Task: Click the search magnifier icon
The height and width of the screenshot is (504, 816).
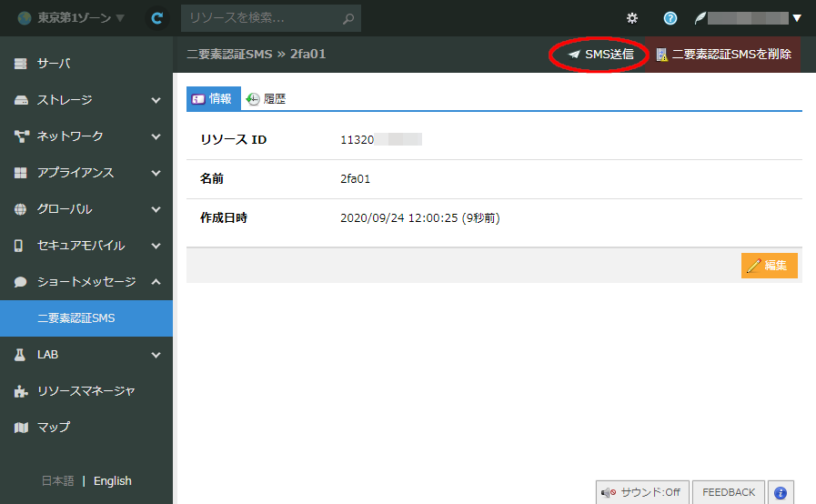Action: [x=348, y=18]
